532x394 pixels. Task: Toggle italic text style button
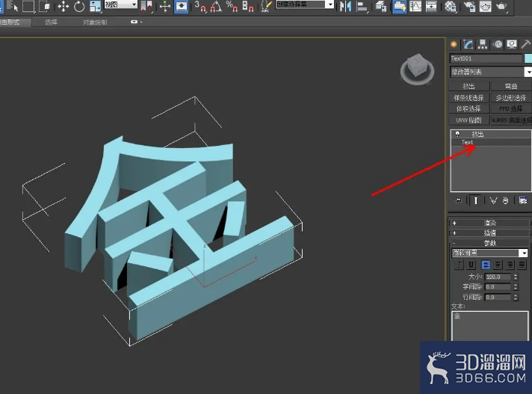(459, 265)
